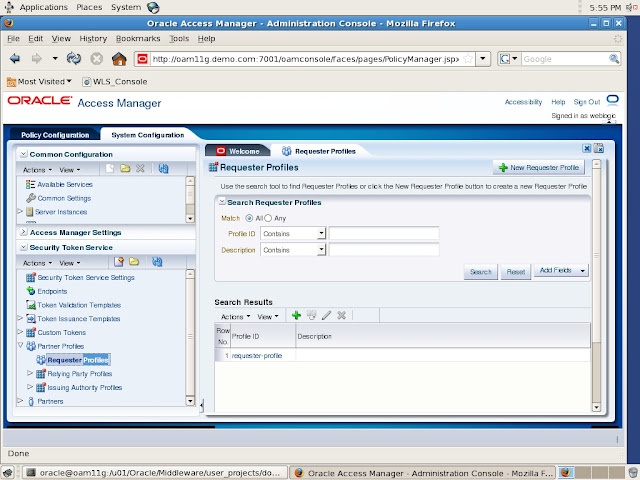Select the Any match radio button
This screenshot has height=480, width=640.
tap(268, 218)
